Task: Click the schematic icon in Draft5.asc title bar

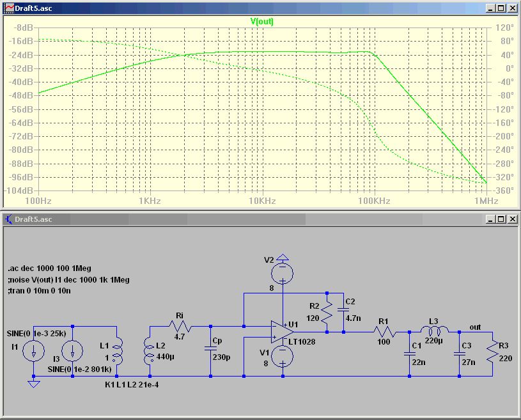Action: click(x=8, y=219)
